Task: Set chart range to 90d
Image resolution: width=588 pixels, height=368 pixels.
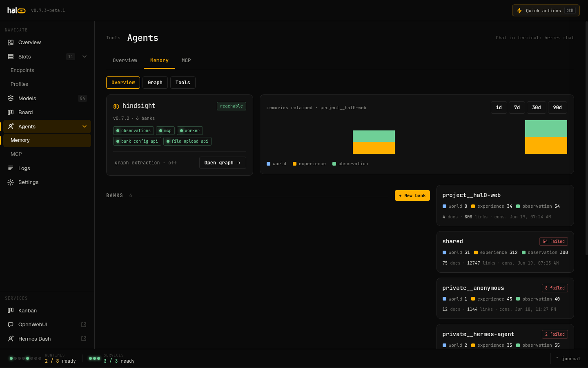Action: [557, 108]
